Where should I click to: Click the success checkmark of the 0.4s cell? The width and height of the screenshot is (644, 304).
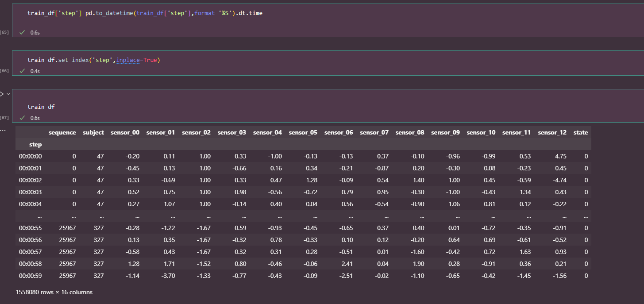(x=22, y=71)
